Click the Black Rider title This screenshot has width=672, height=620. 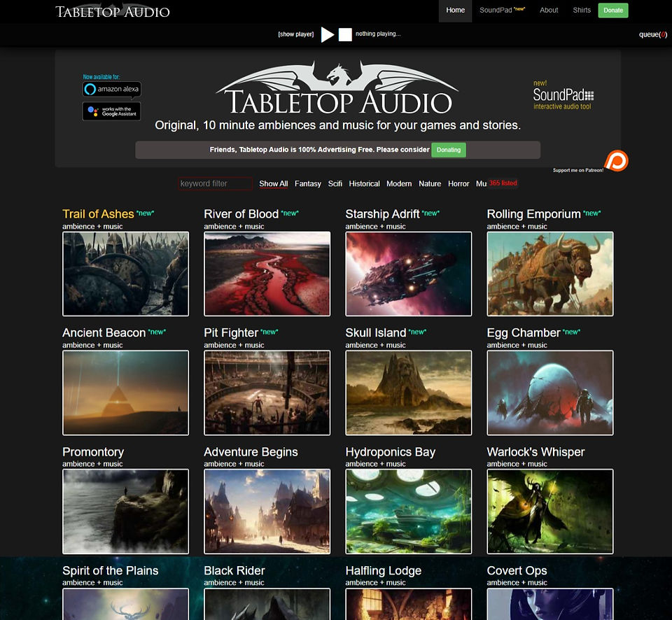pos(234,571)
